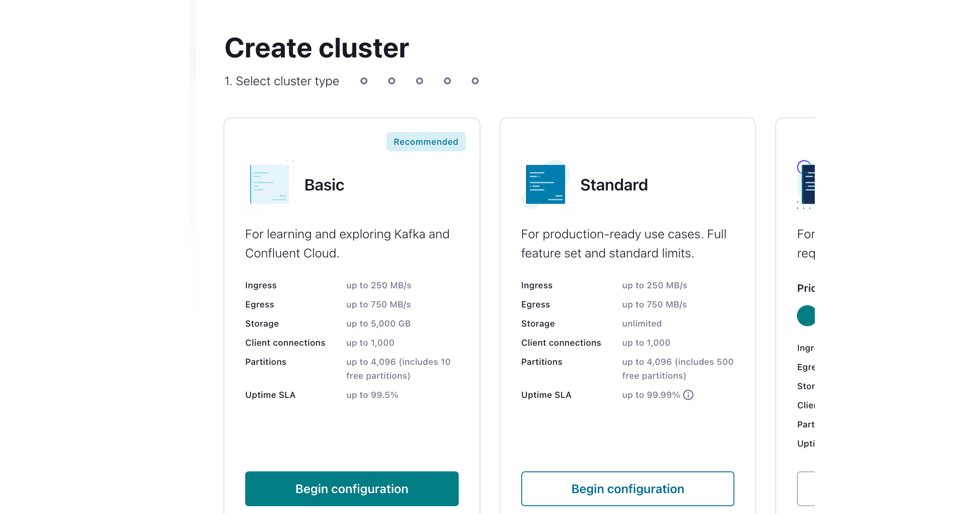Click the Standard cluster illustration icon
This screenshot has width=980, height=514.
tap(546, 184)
